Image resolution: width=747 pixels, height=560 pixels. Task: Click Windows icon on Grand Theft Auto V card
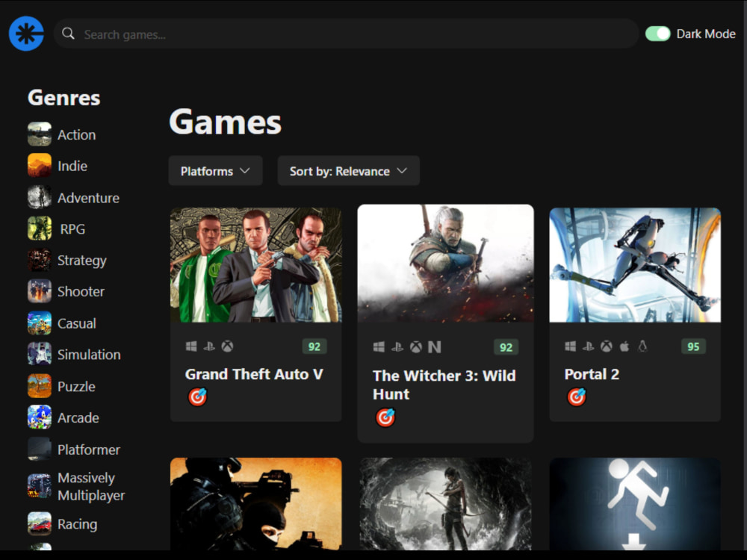click(x=191, y=346)
